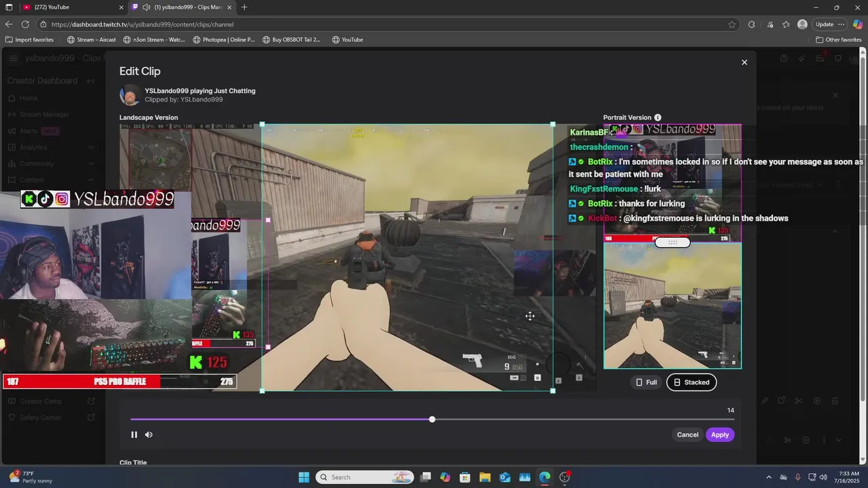Open the Import favorites bookmark
The height and width of the screenshot is (488, 868).
(x=29, y=40)
